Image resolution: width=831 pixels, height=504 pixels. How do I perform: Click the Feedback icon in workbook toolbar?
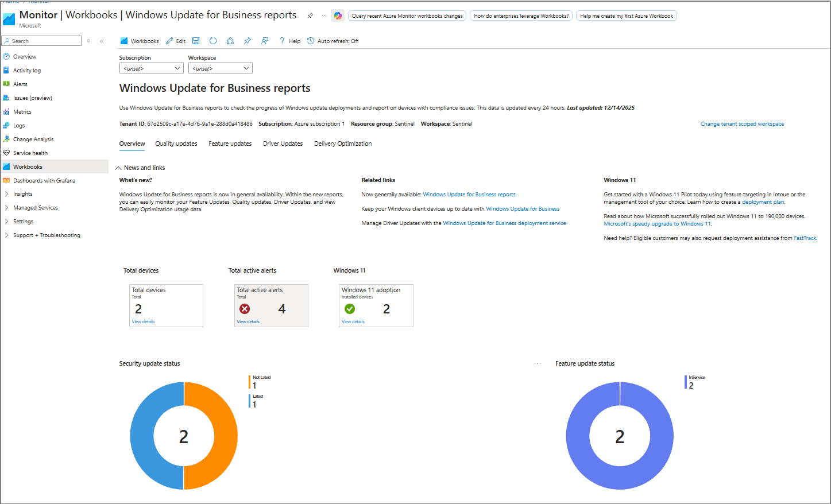(x=265, y=41)
